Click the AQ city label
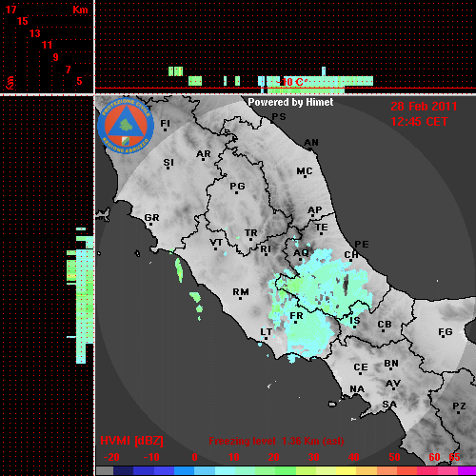Image resolution: width=476 pixels, height=476 pixels. 301,253
